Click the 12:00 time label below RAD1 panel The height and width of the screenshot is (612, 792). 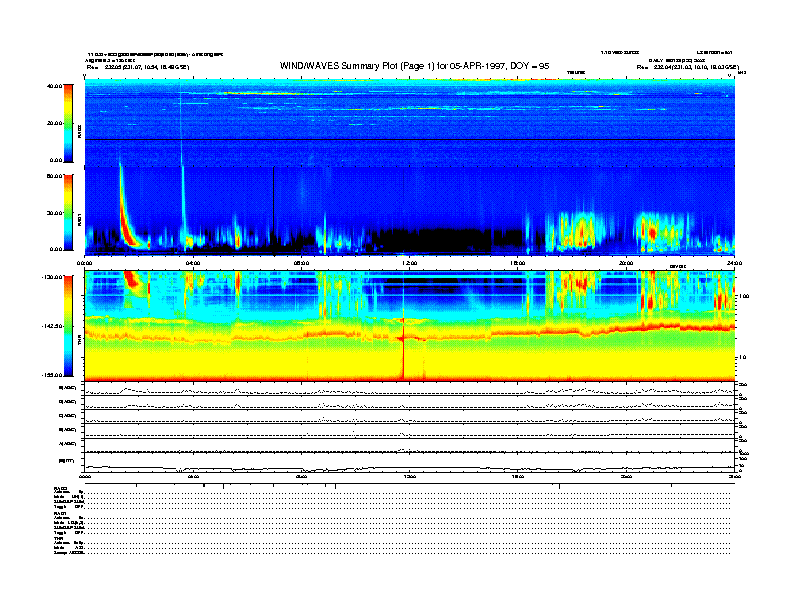coord(410,263)
